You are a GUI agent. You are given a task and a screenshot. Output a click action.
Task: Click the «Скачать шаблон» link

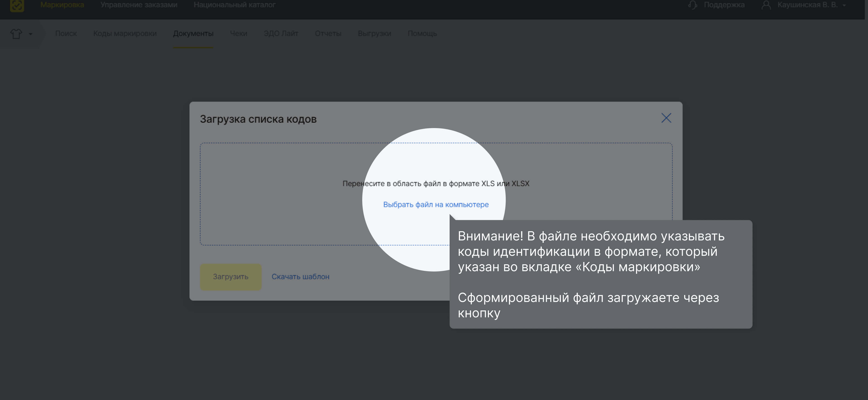click(x=300, y=276)
